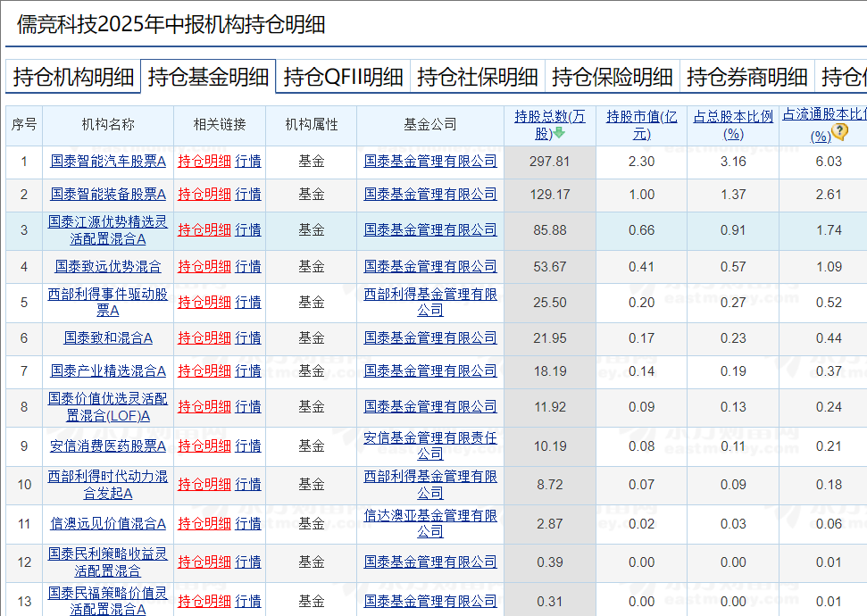Click 持仓明细 for 信澳远见价值混合A
Viewport: 867px width, 616px height.
[x=204, y=524]
